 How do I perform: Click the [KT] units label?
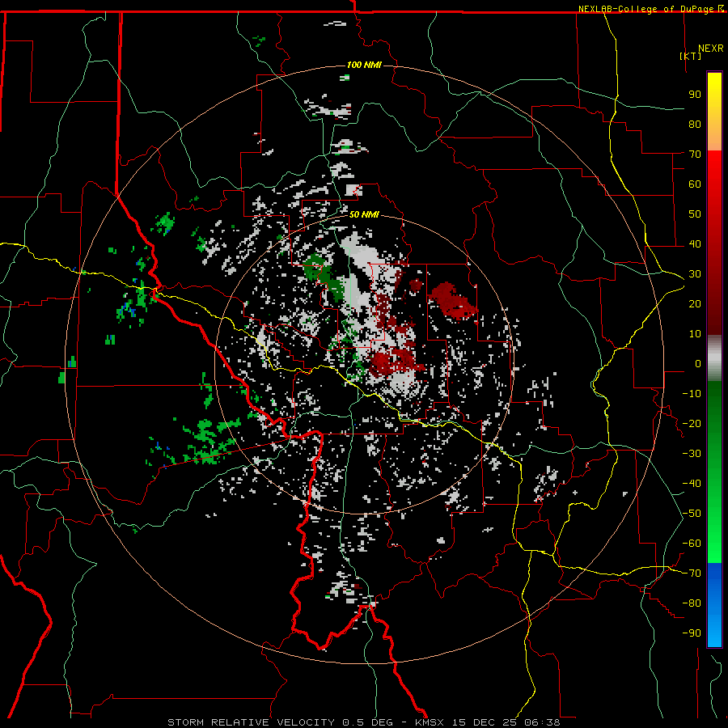click(x=691, y=56)
